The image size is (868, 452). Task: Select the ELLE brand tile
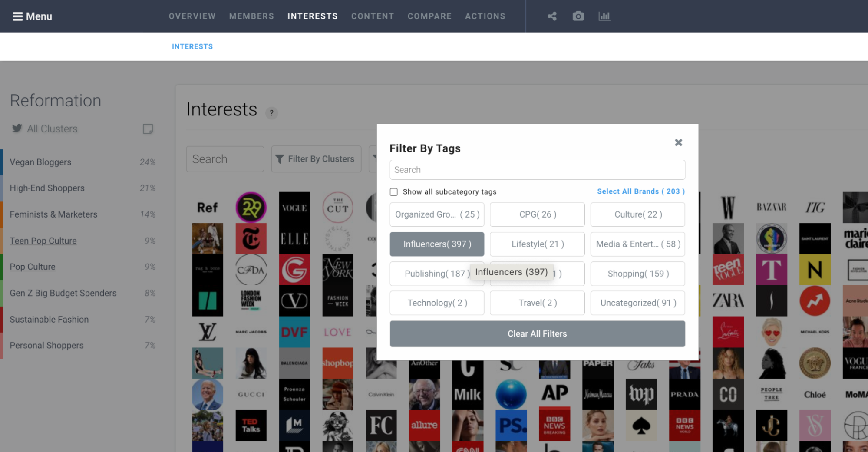(294, 238)
